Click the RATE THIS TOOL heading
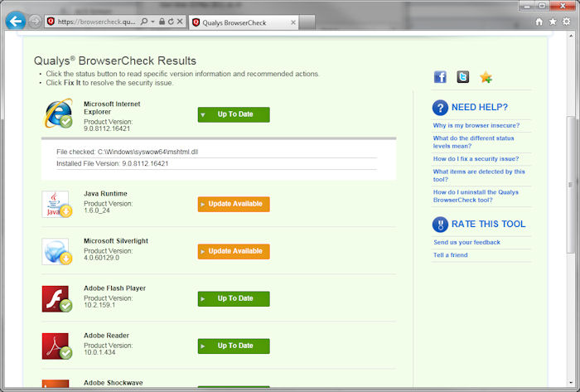Viewport: 580px width, 392px height. [x=488, y=224]
